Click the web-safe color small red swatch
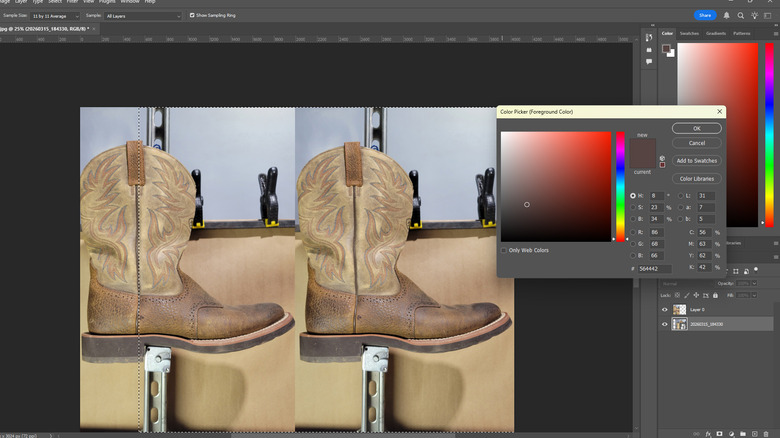780x438 pixels. point(662,165)
